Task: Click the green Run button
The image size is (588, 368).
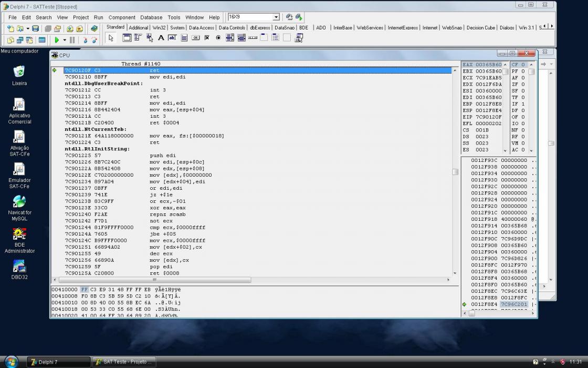Action: [x=57, y=40]
